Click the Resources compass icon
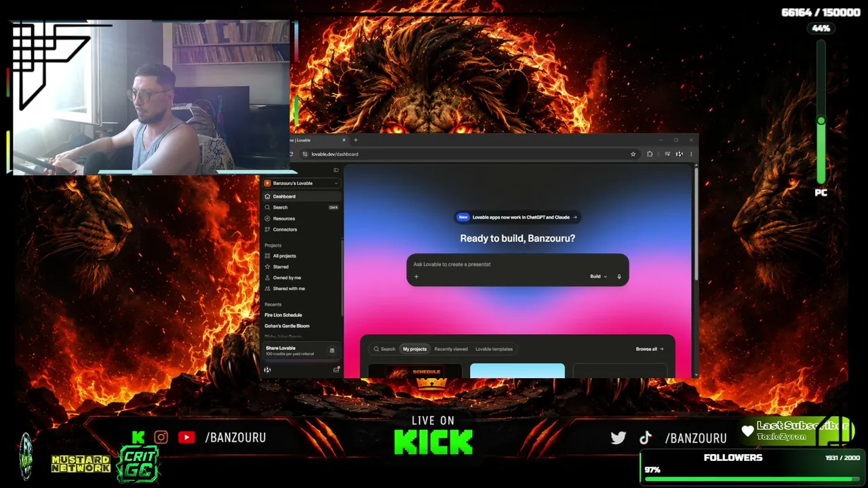Viewport: 868px width, 488px height. (x=267, y=218)
